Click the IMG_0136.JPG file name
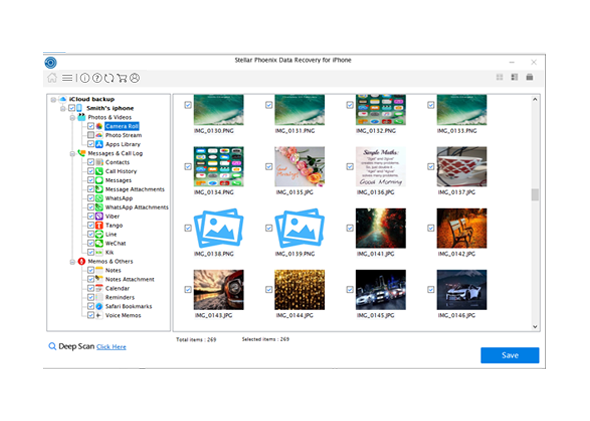The width and height of the screenshot is (590, 421). (376, 192)
